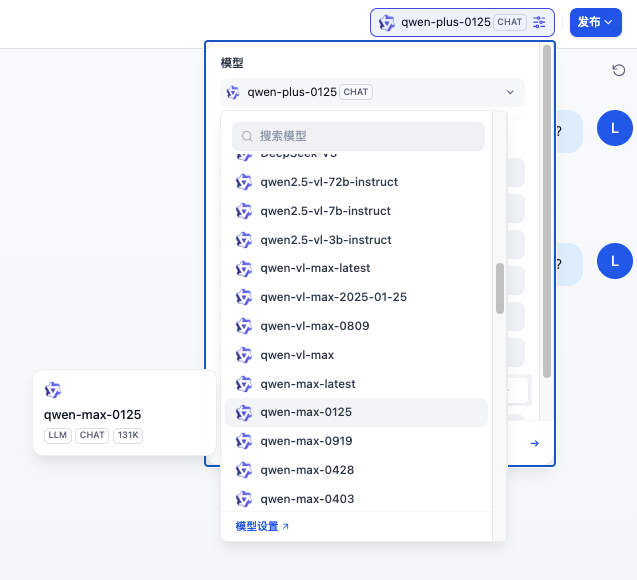Viewport: 637px width, 580px height.
Task: Select qwen2.5-vl-72b-instruct model
Action: pos(356,182)
